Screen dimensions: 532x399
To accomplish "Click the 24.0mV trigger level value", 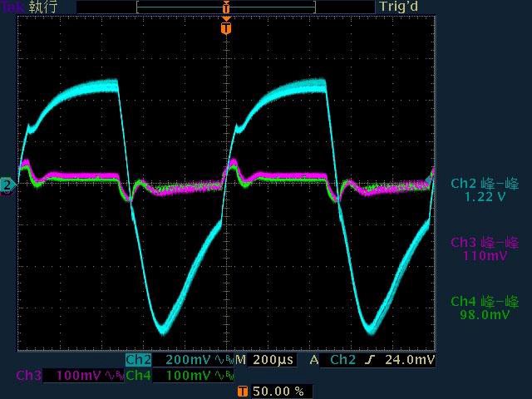I will [x=410, y=360].
